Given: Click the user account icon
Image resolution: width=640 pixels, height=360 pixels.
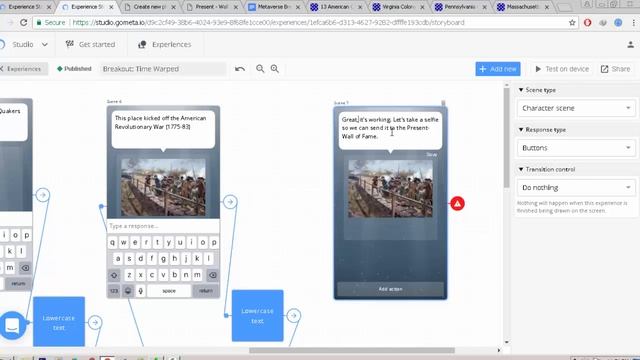Looking at the screenshot, I should pos(630,44).
